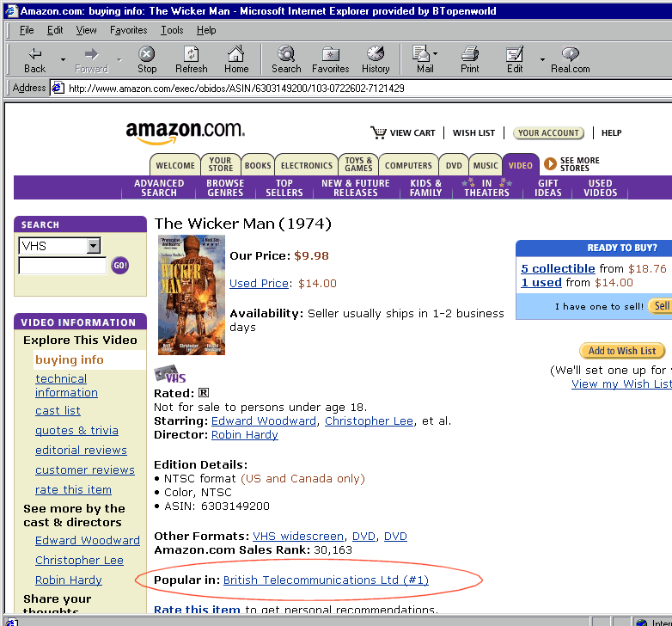Open the View menu
Screen dimensions: 672x626
86,30
